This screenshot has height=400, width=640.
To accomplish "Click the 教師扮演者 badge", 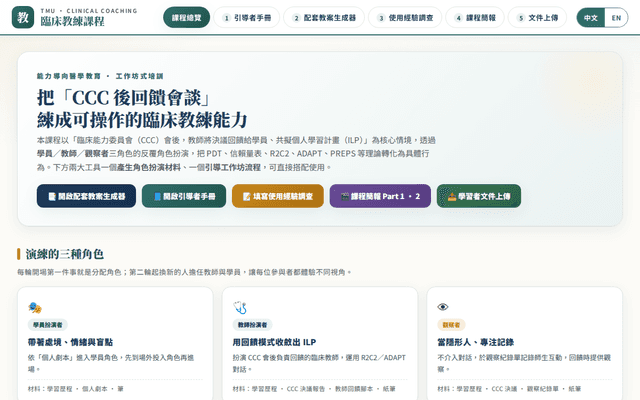I will (253, 325).
